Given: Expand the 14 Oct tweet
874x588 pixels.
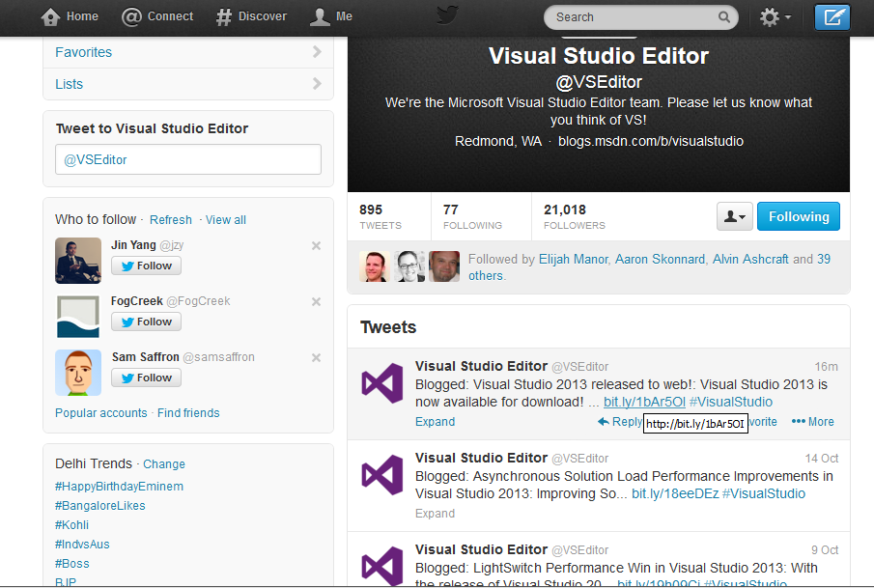Looking at the screenshot, I should click(x=435, y=514).
